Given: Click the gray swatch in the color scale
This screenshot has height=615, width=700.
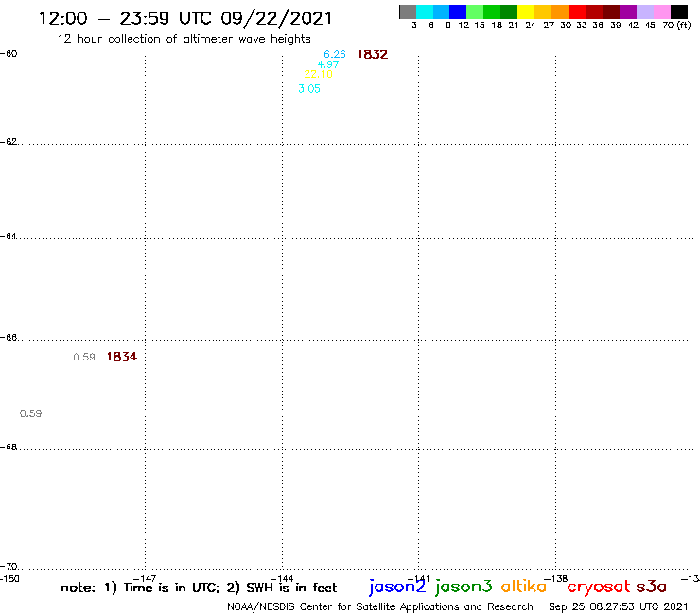Looking at the screenshot, I should (408, 12).
